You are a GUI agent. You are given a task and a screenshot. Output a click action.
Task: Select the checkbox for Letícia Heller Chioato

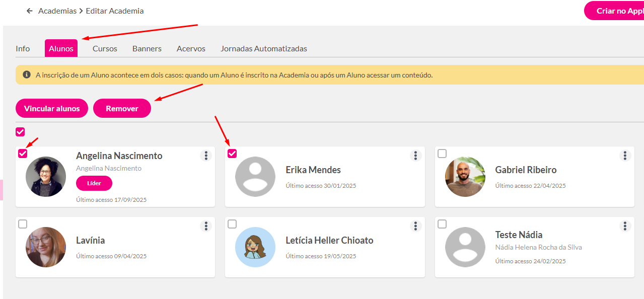click(x=232, y=224)
